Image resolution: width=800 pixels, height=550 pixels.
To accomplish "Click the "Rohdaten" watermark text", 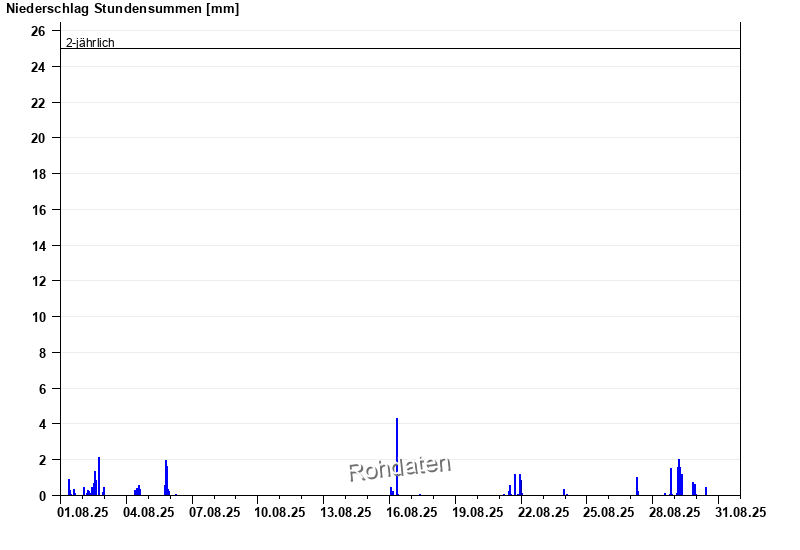I will pyautogui.click(x=399, y=467).
